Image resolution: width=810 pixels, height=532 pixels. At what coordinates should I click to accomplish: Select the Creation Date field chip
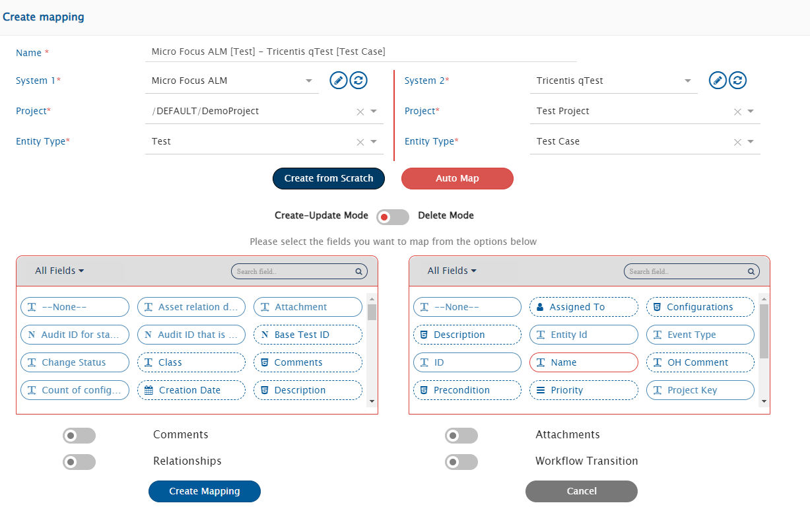click(x=191, y=390)
